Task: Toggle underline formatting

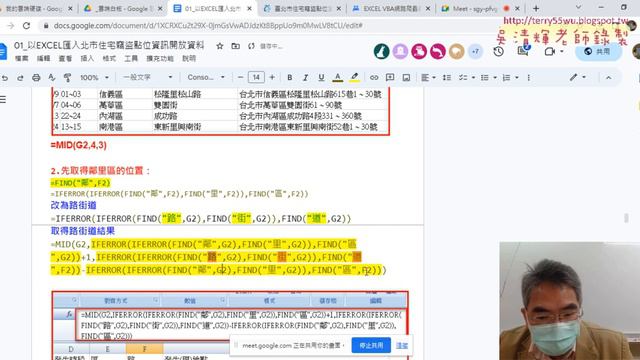Action: pyautogui.click(x=321, y=77)
